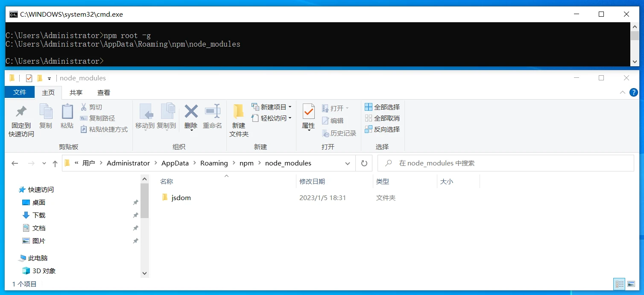
Task: Click the Refresh icon beside address bar
Action: click(x=364, y=163)
